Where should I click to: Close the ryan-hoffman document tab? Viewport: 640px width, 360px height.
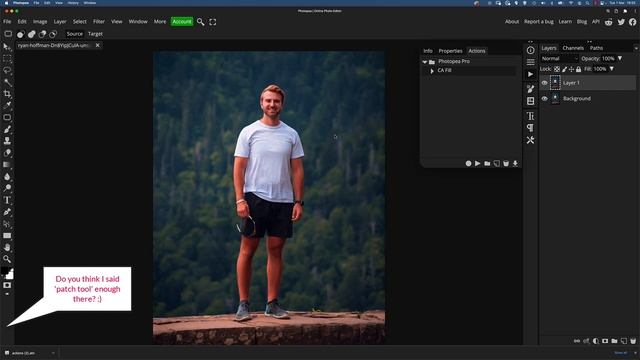point(98,45)
